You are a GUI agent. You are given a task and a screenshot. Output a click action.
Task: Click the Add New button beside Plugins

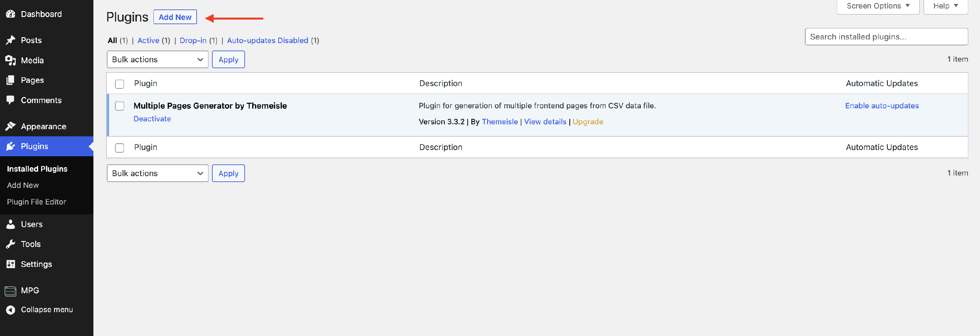pyautogui.click(x=175, y=17)
